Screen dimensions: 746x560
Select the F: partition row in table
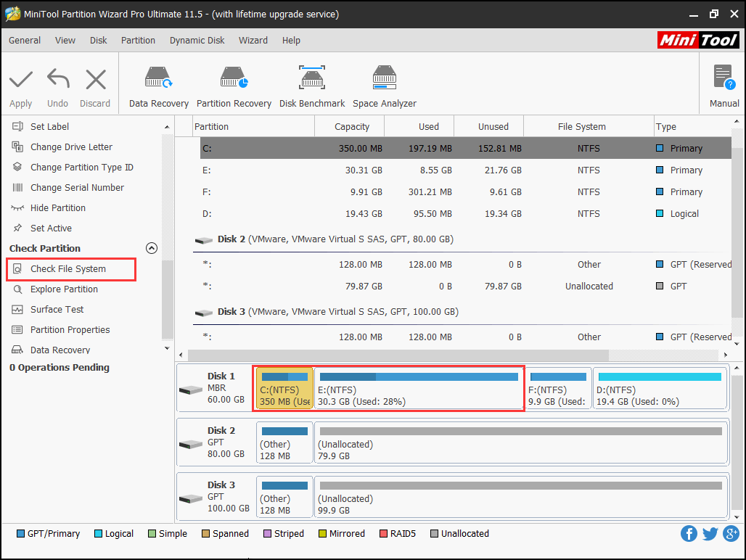tap(465, 192)
